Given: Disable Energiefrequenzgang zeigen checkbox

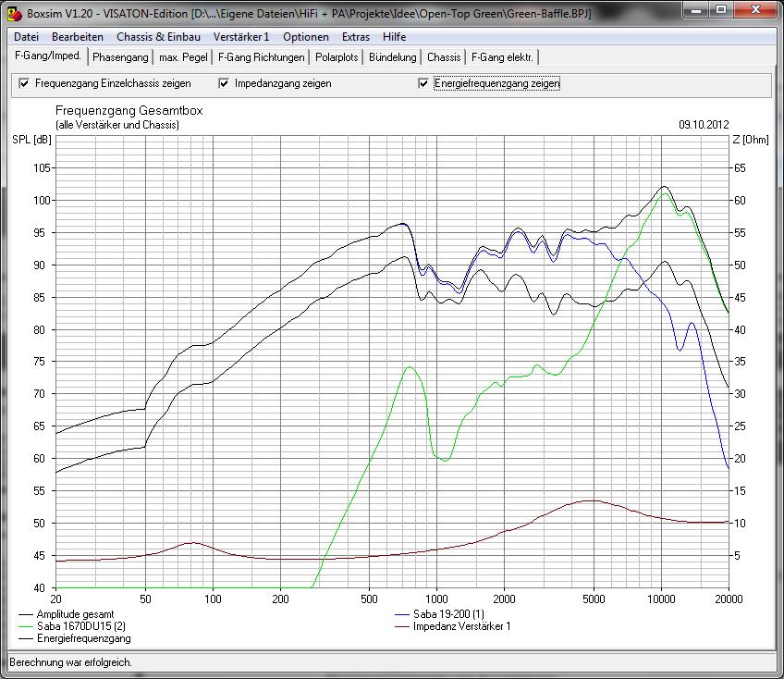Looking at the screenshot, I should click(x=423, y=83).
